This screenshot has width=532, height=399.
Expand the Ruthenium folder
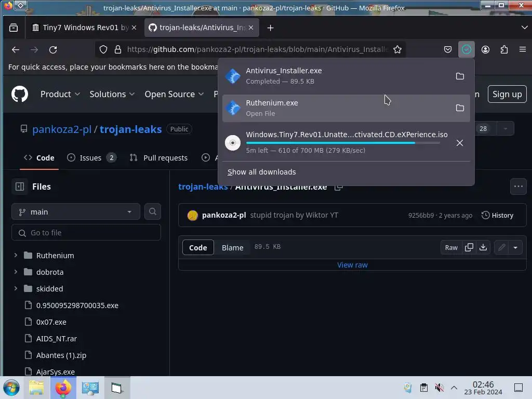point(16,255)
